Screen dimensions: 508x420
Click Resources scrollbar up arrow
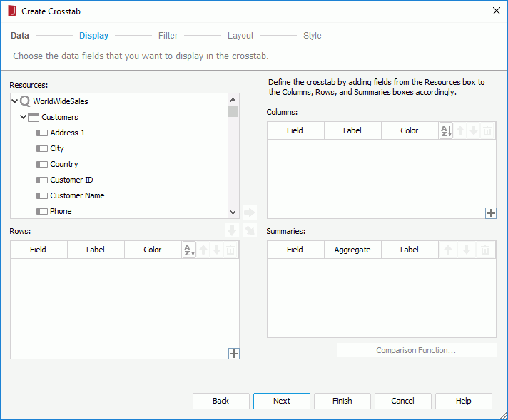[233, 100]
